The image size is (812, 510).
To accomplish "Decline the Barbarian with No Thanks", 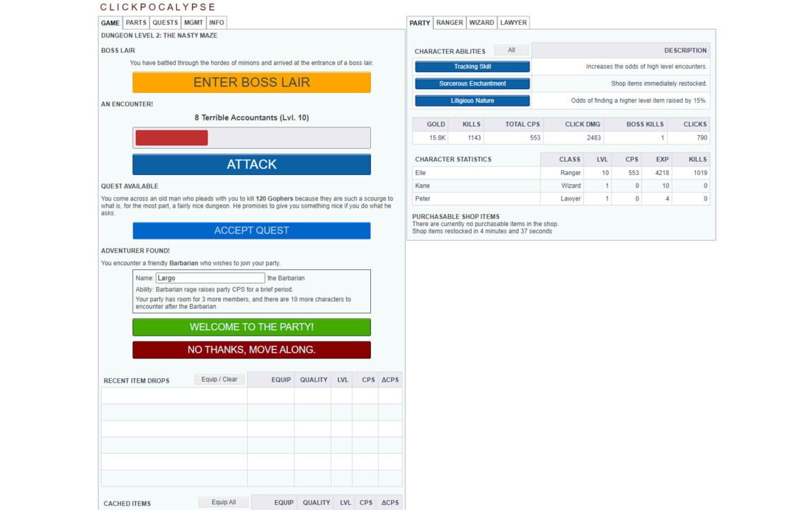I will pyautogui.click(x=251, y=349).
